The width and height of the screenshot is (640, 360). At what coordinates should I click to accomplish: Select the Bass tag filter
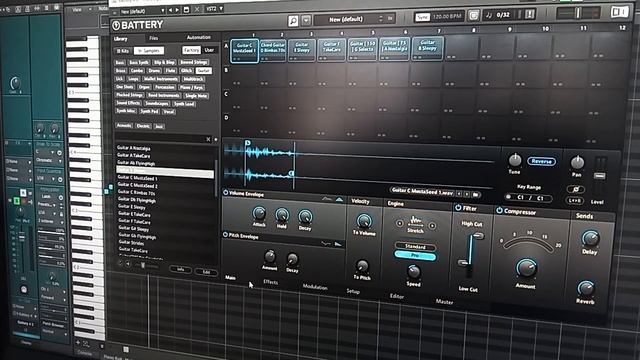pos(120,62)
